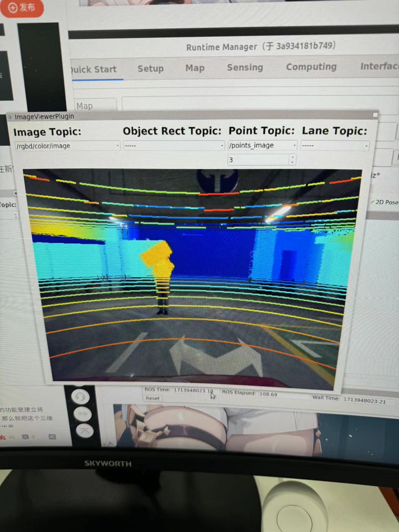Viewport: 399px width, 532px height.
Task: Open the Point Topic dropdown /points_image
Action: coord(262,145)
